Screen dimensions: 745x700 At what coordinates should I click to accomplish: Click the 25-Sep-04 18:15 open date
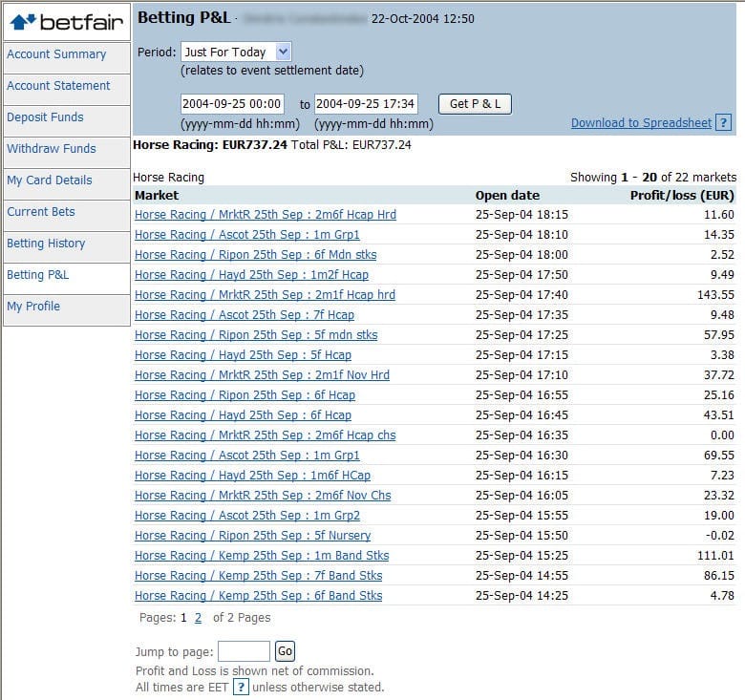pos(521,215)
